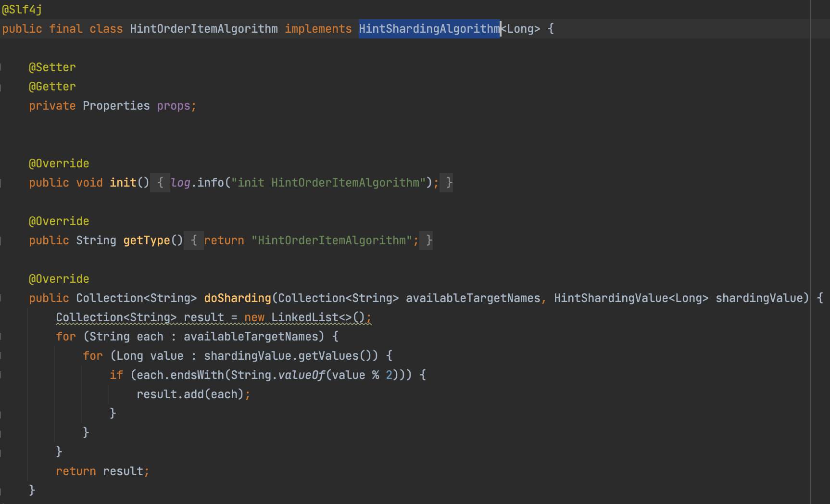
Task: Click the underlined LinkedList constructor call
Action: (x=318, y=317)
